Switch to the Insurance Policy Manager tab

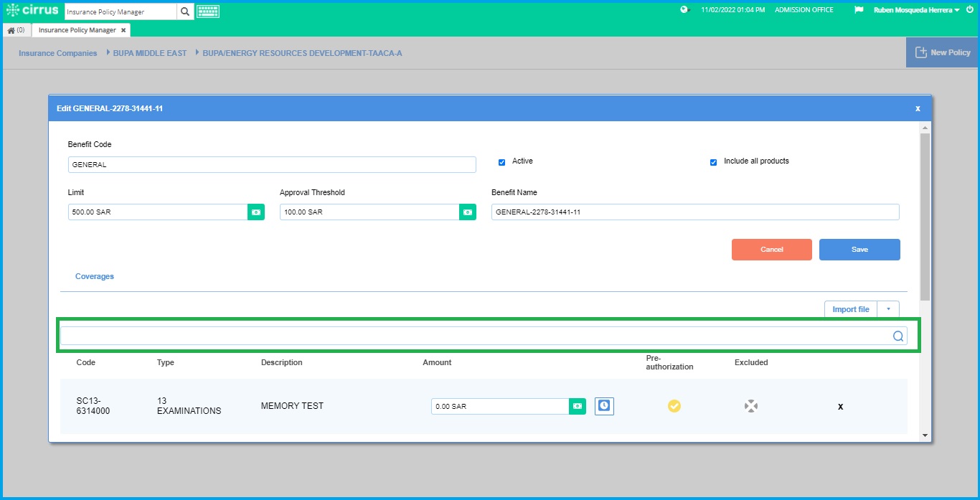79,30
